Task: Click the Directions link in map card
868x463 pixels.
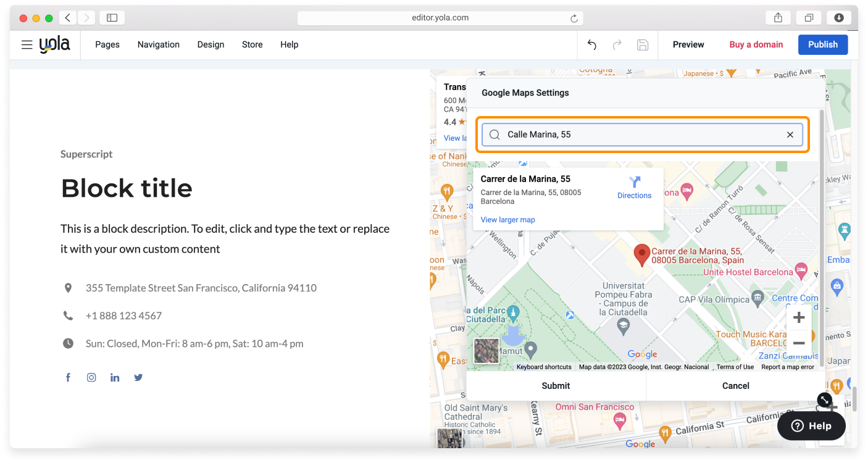Action: point(634,188)
